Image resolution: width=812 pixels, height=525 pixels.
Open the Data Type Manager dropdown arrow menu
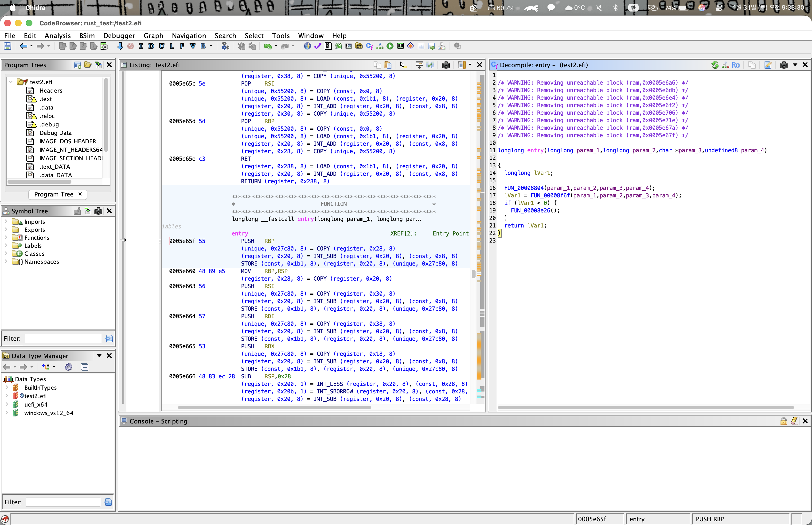(x=99, y=356)
